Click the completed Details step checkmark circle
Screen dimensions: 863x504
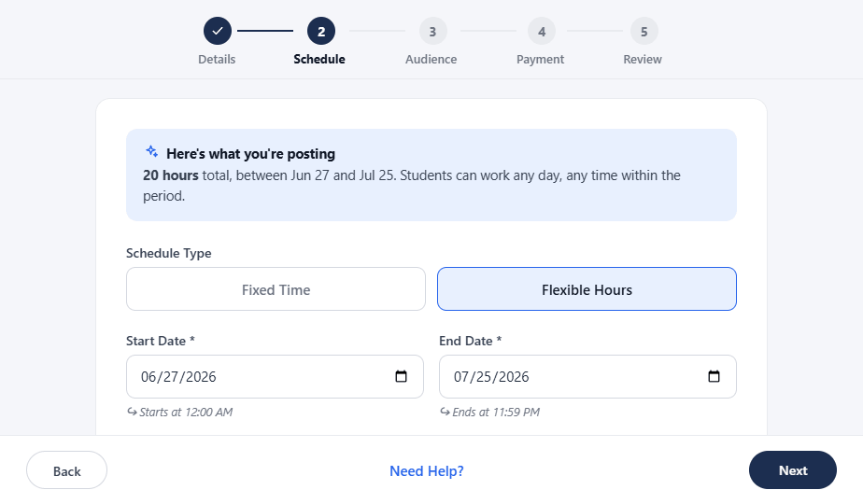pos(218,31)
